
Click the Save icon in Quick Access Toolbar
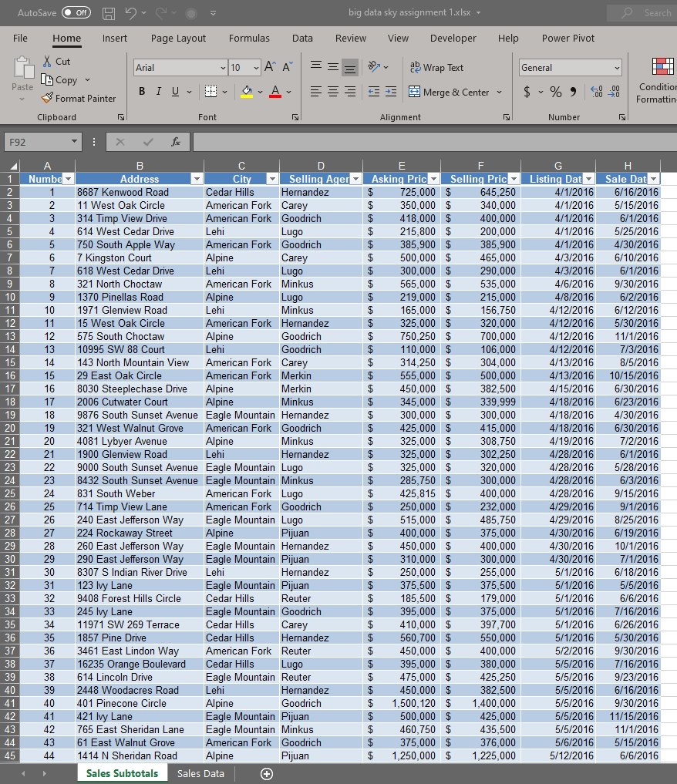click(107, 12)
